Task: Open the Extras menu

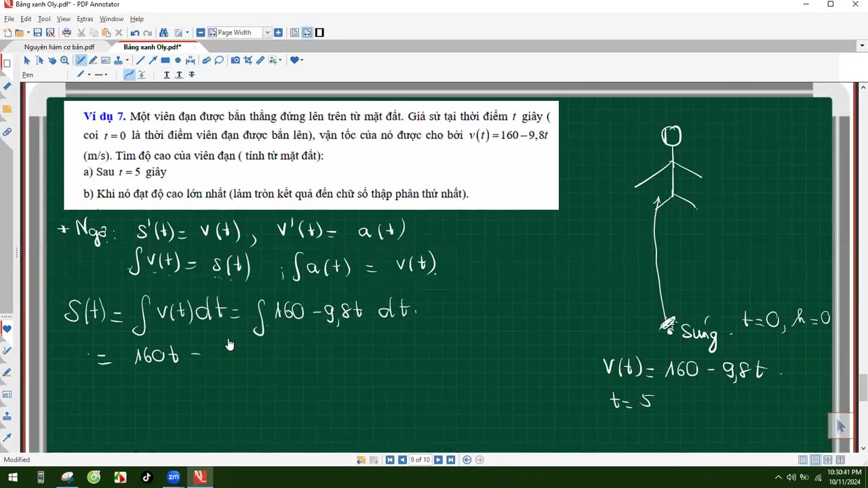Action: [x=85, y=19]
